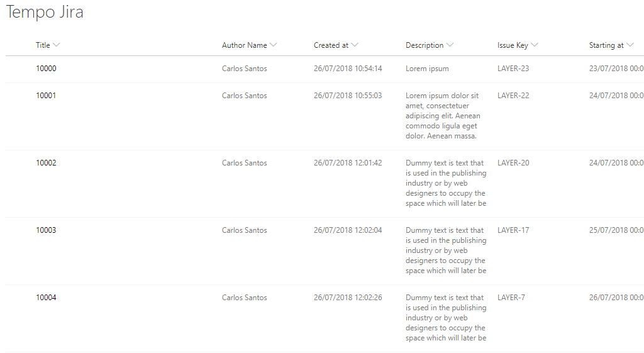Image resolution: width=644 pixels, height=353 pixels.
Task: Select the LAYER-17 issue key cell
Action: 513,230
